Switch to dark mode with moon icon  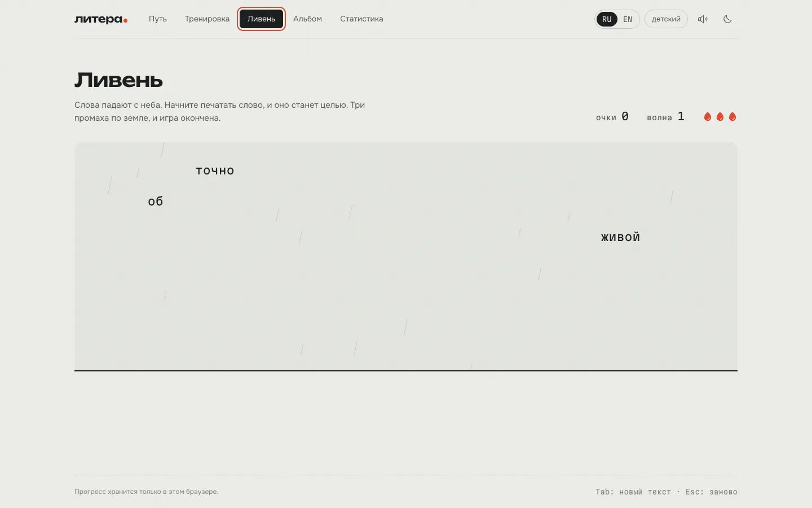click(727, 19)
